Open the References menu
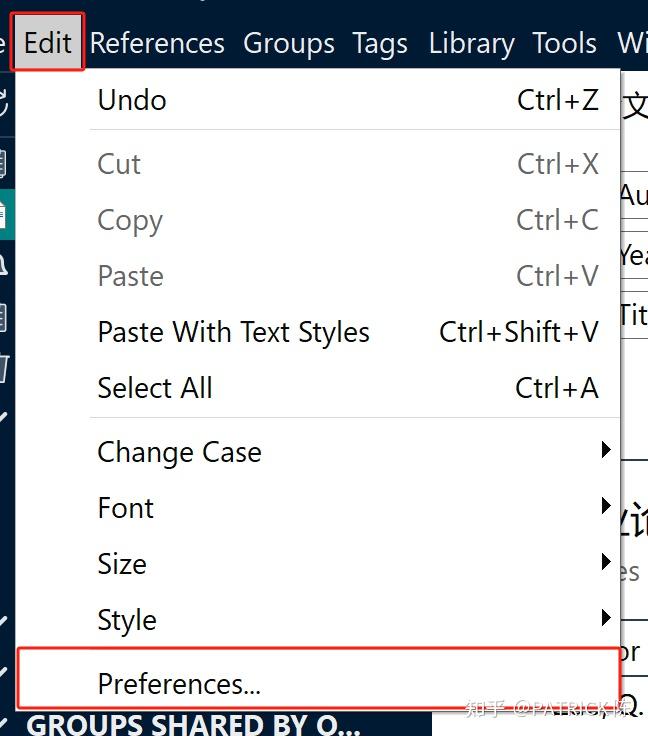 tap(157, 43)
